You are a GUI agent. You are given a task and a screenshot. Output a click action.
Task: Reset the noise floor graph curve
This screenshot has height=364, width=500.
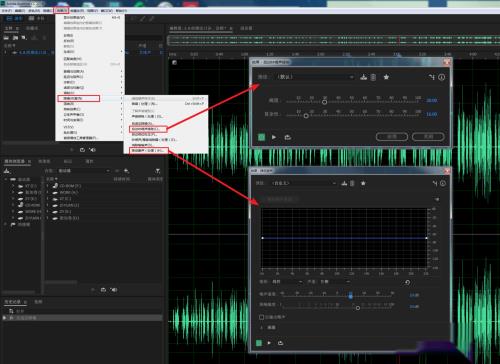point(407,282)
